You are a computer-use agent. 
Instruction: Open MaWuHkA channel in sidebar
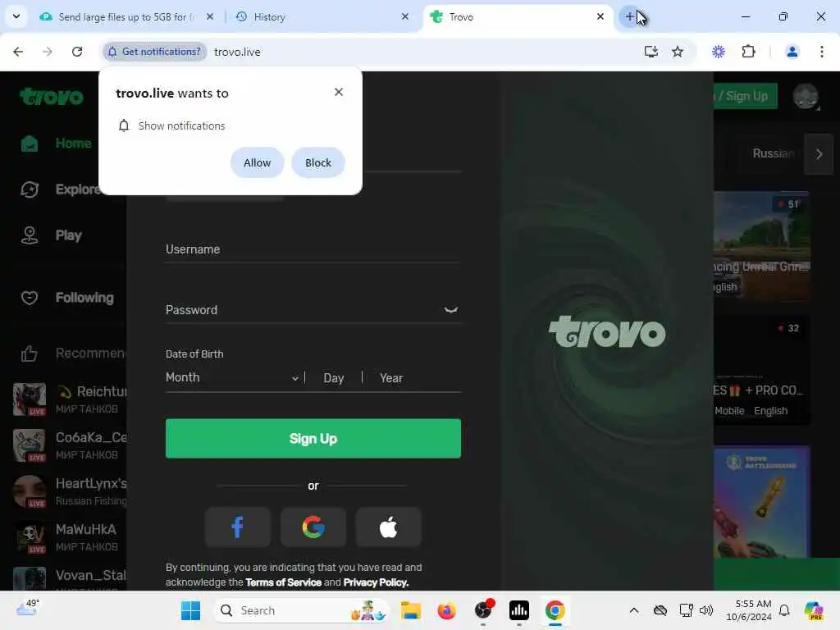tap(70, 537)
